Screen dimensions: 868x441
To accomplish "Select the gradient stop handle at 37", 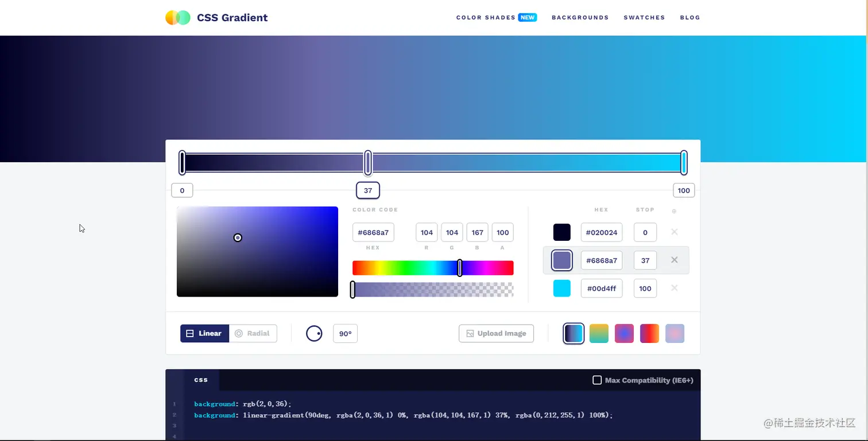I will pos(368,163).
